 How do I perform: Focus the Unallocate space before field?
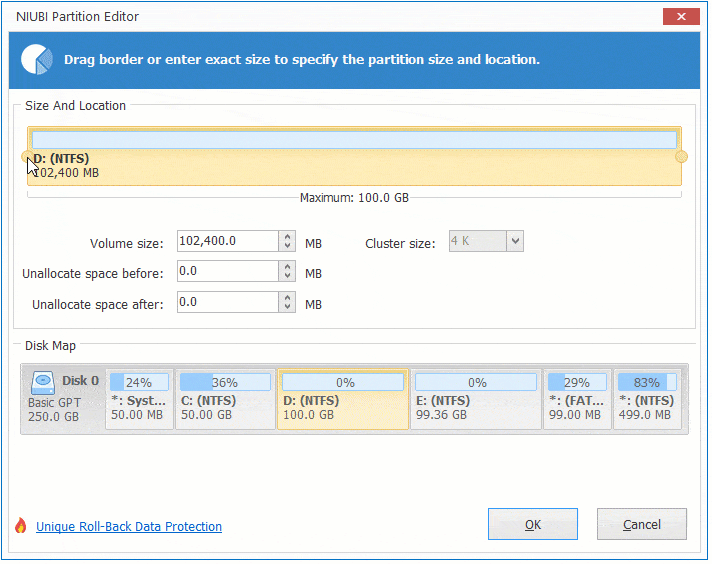226,271
